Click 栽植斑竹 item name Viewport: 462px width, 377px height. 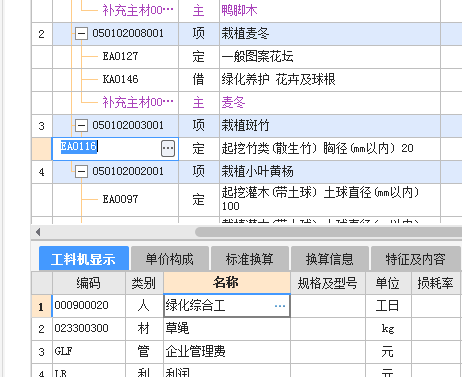[245, 126]
